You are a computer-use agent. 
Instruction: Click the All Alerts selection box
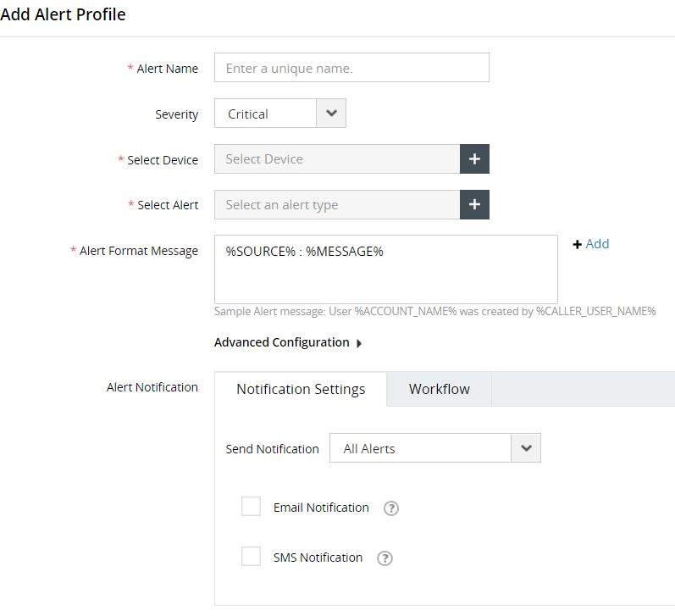pos(420,448)
